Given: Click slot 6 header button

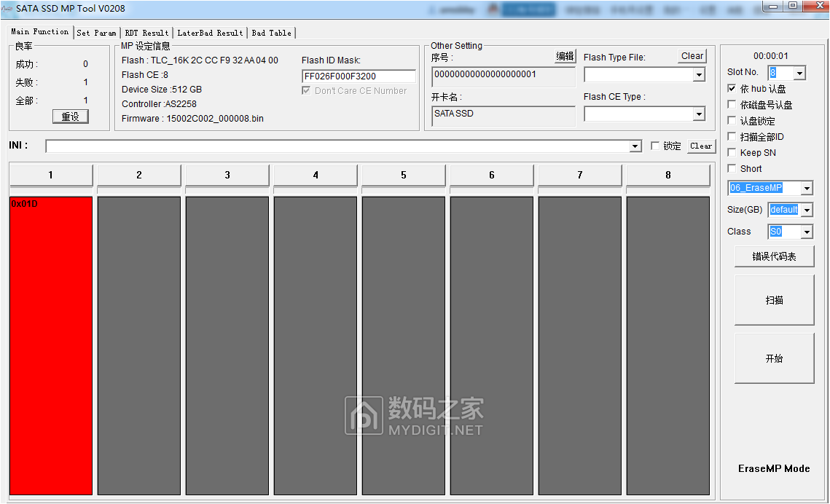Looking at the screenshot, I should pyautogui.click(x=492, y=175).
